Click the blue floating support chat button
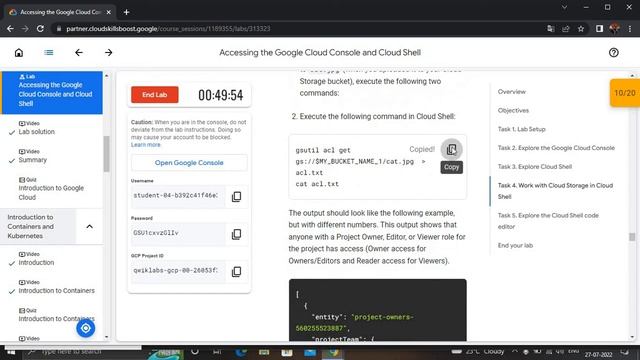Viewport: 640px width, 360px height. click(x=86, y=328)
